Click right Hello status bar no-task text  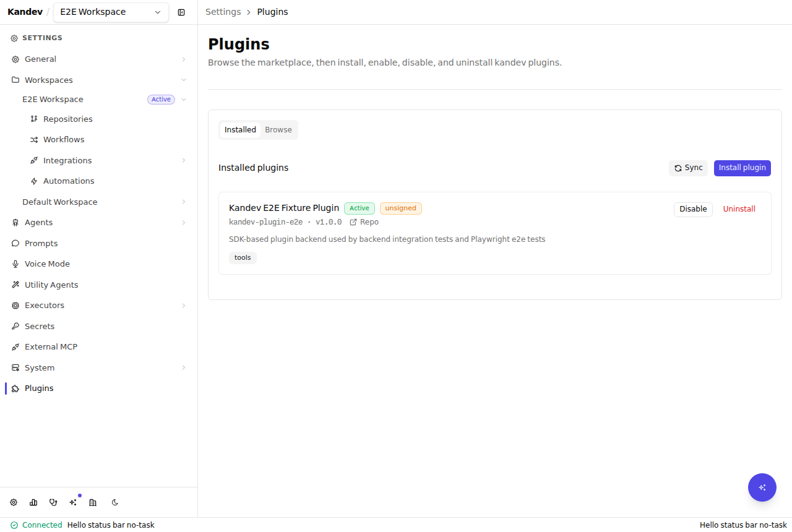[x=743, y=525]
